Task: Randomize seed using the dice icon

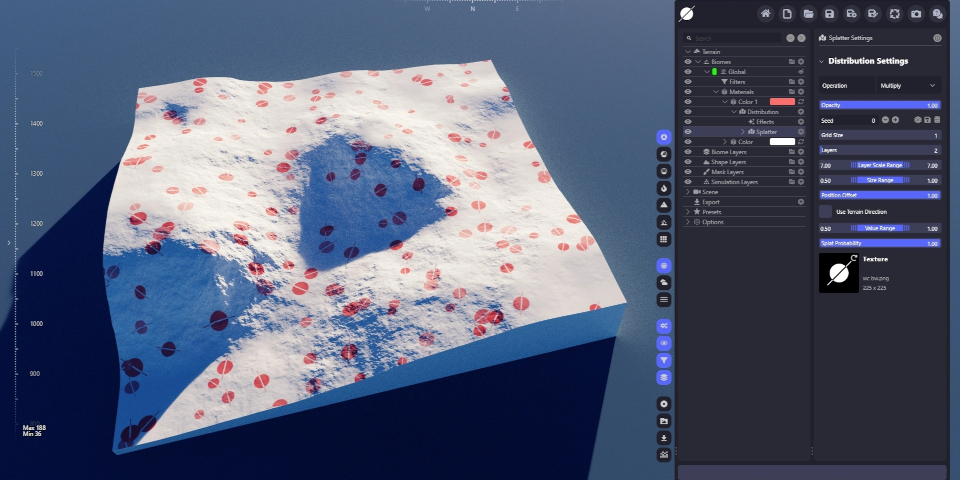Action: point(917,120)
